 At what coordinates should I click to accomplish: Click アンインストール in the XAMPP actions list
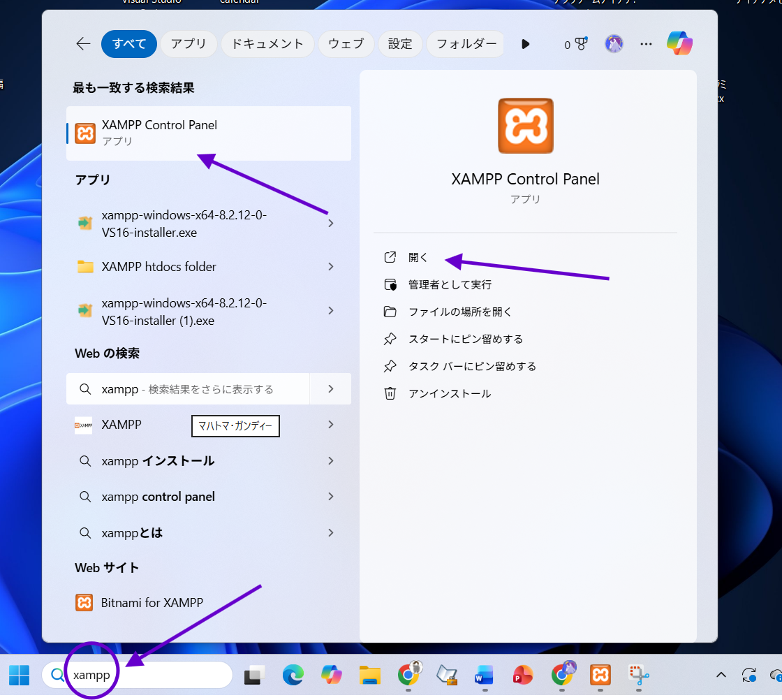(x=450, y=393)
